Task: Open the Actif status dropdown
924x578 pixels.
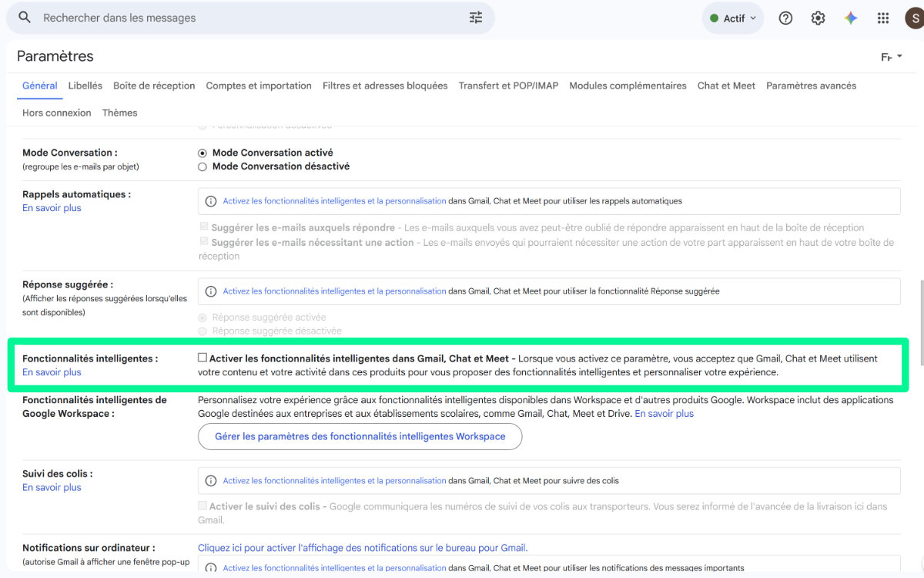Action: 732,18
